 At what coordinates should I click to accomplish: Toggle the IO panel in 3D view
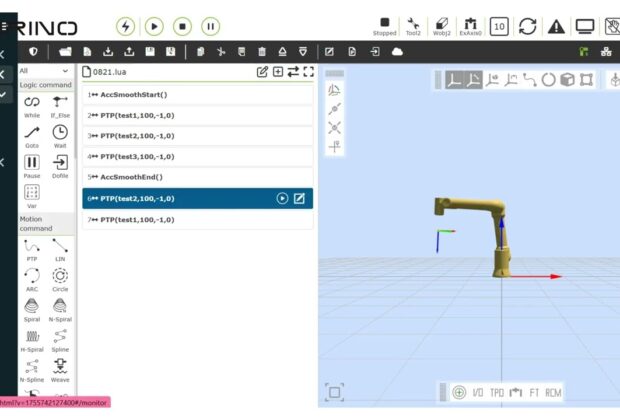coord(478,393)
